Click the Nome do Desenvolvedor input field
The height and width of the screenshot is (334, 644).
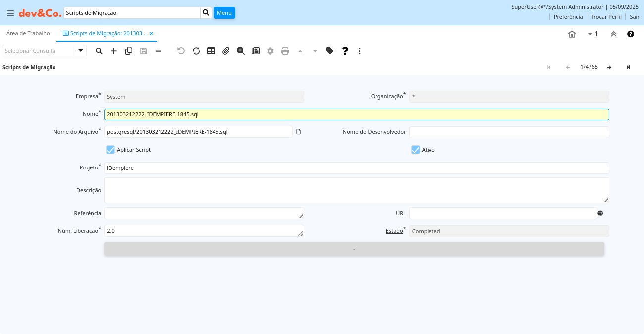[509, 132]
